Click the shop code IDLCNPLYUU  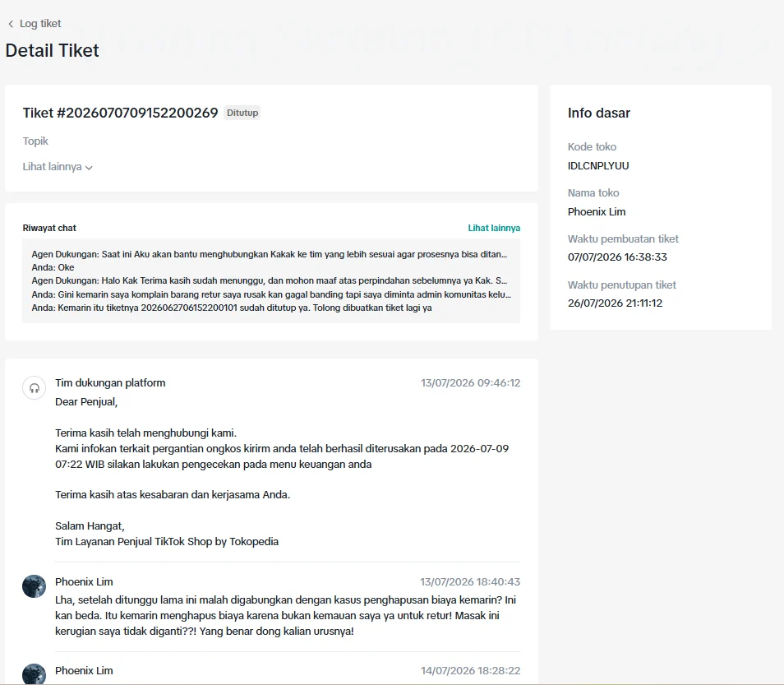click(598, 165)
